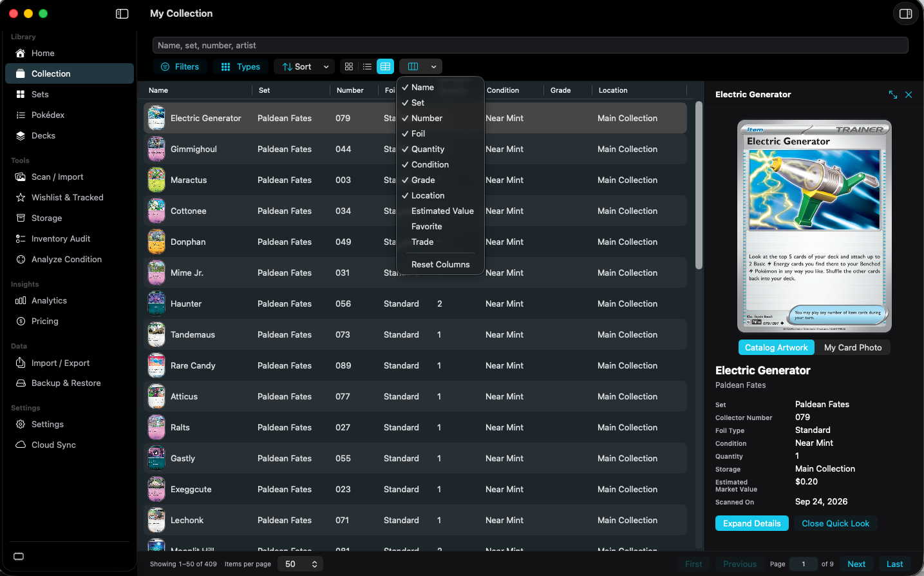This screenshot has height=576, width=924.
Task: Choose Reset Columns in the menu
Action: pos(440,264)
